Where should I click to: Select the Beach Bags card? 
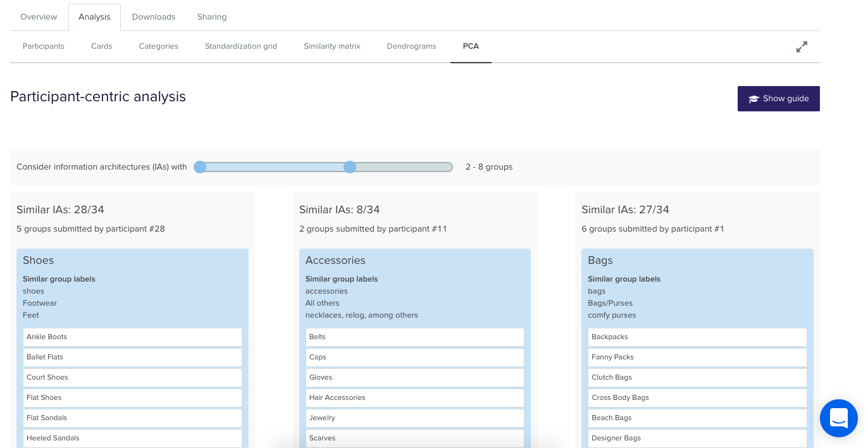point(698,418)
